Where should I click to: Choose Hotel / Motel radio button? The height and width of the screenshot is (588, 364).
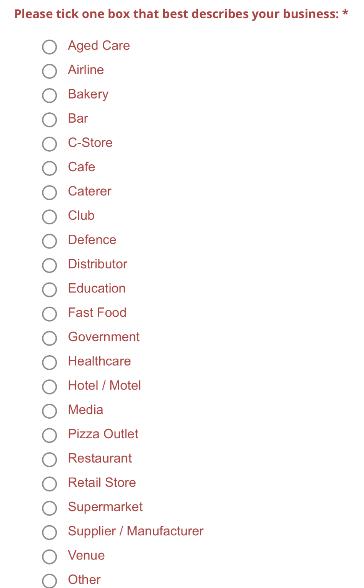(x=49, y=387)
